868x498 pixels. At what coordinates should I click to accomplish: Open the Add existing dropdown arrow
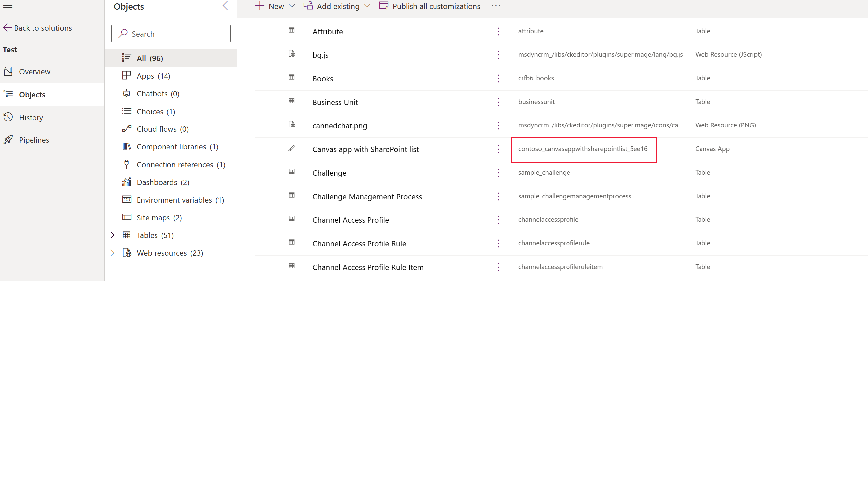pyautogui.click(x=367, y=6)
